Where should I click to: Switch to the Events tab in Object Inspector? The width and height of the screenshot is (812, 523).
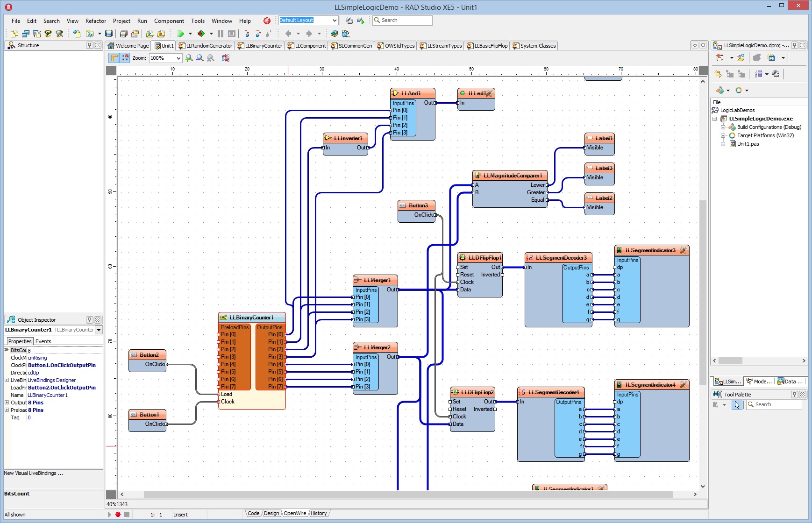click(43, 341)
